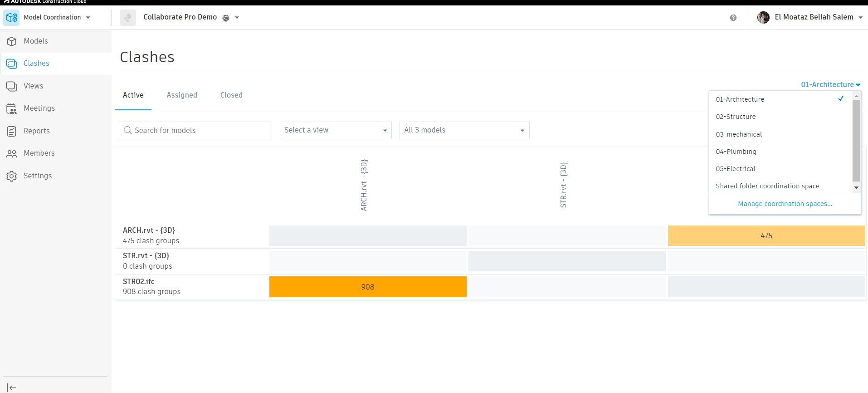Click the Views icon in sidebar
Screen dimensions: 868x393
pyautogui.click(x=12, y=86)
